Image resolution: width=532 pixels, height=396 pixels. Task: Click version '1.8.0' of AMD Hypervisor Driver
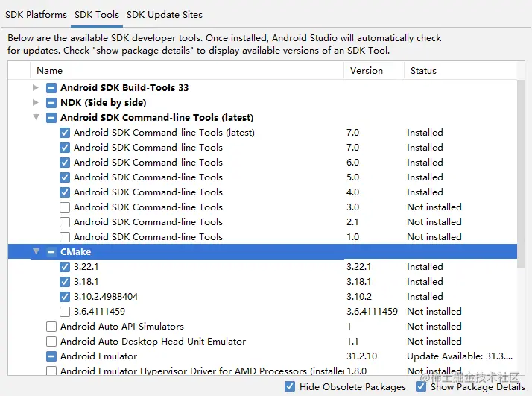click(357, 371)
